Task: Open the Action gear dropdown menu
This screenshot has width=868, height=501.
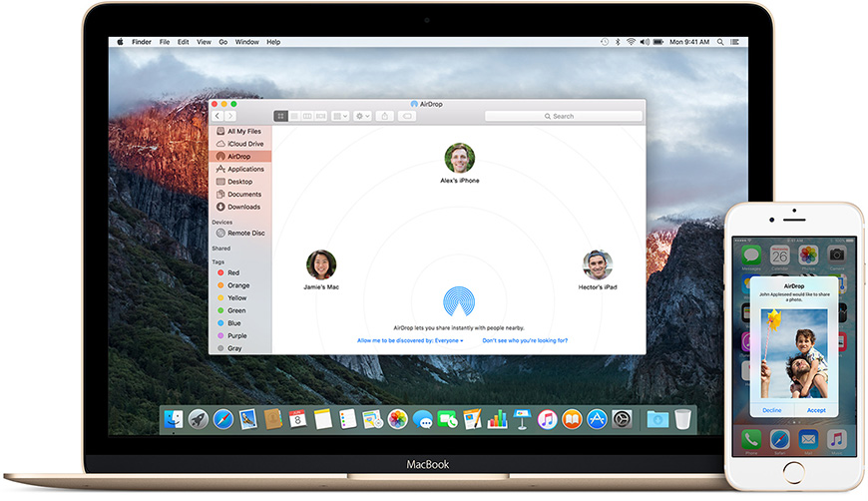Action: 362,116
